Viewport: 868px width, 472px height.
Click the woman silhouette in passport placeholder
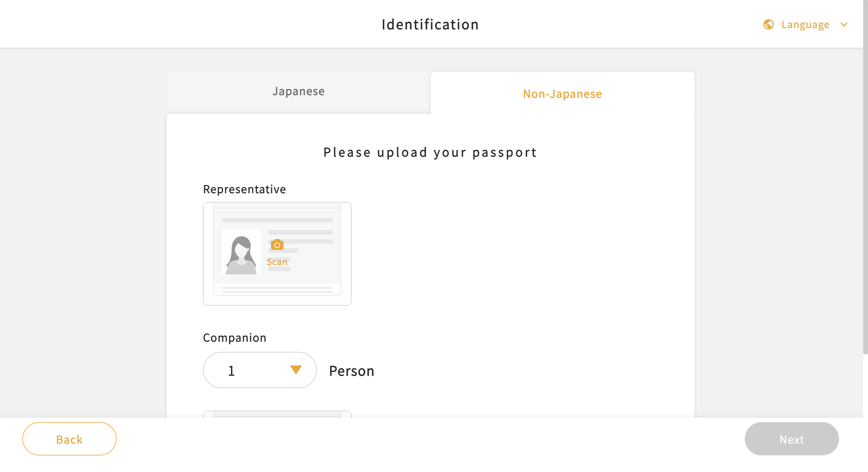point(241,255)
